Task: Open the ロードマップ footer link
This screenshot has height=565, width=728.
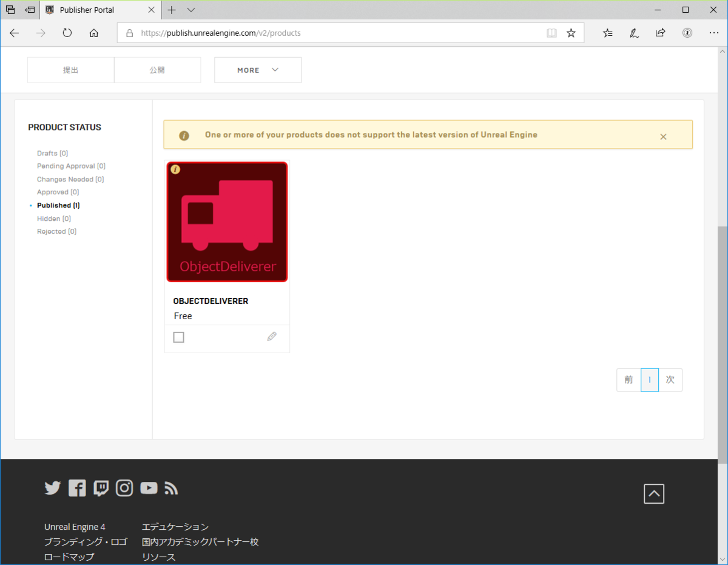Action: click(x=69, y=557)
